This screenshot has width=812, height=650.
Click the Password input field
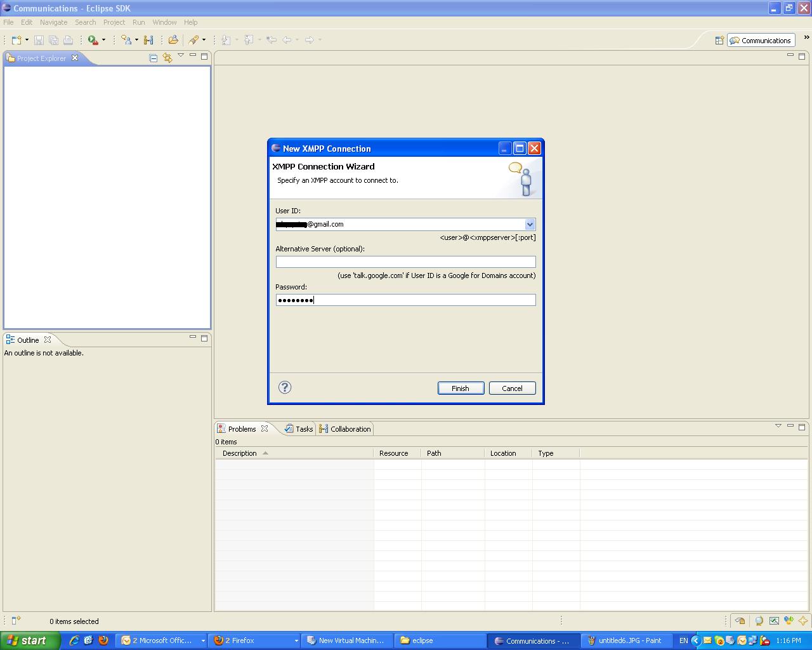406,300
